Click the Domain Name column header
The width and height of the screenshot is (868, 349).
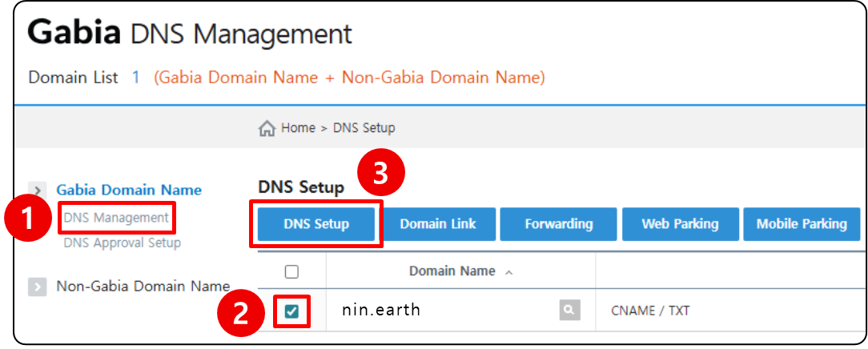pyautogui.click(x=452, y=271)
